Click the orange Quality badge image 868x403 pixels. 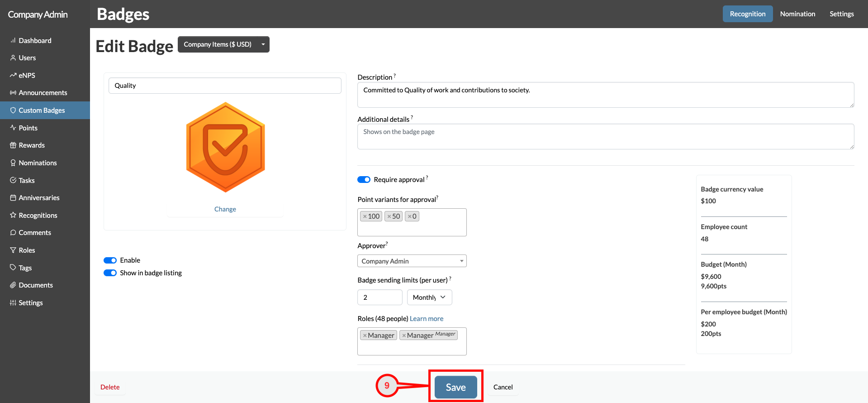pyautogui.click(x=225, y=147)
